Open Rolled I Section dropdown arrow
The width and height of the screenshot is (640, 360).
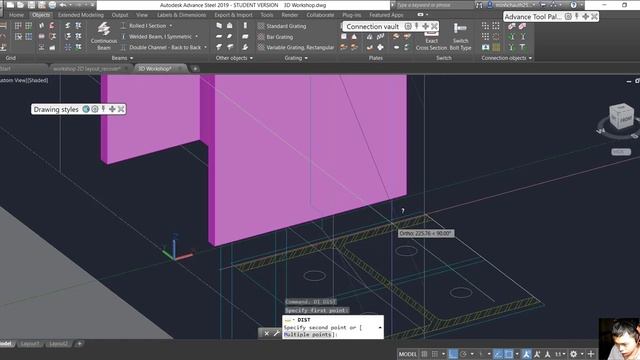171,26
